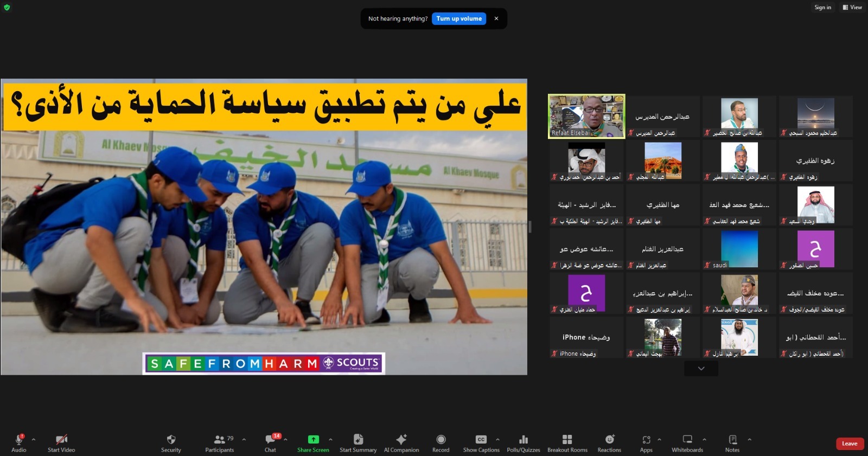The image size is (868, 456).
Task: Unmute the microphone Audio button
Action: pos(19,440)
